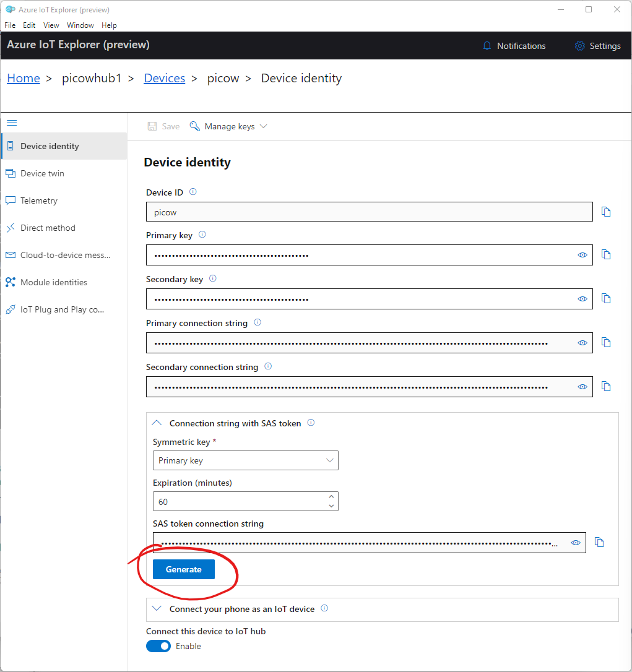Show info tooltip for Secondary key

click(213, 278)
